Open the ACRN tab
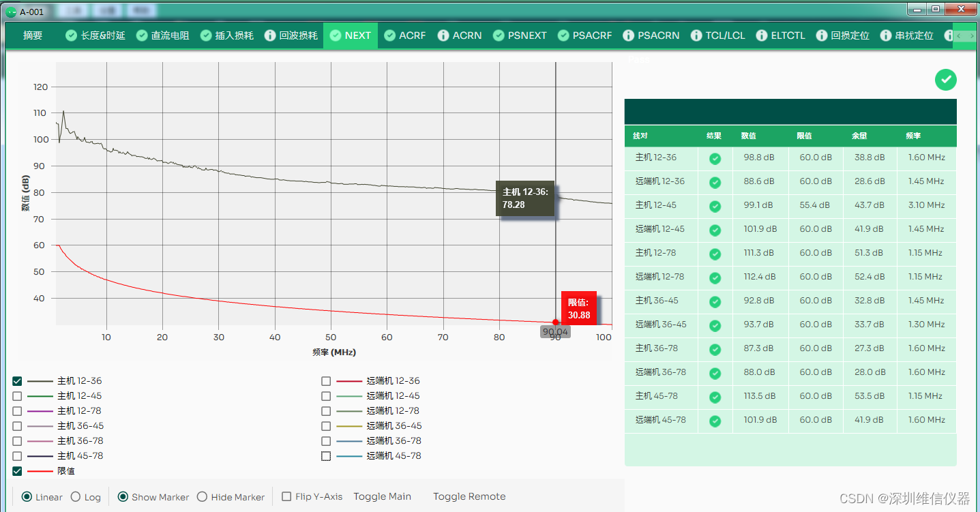 [459, 35]
